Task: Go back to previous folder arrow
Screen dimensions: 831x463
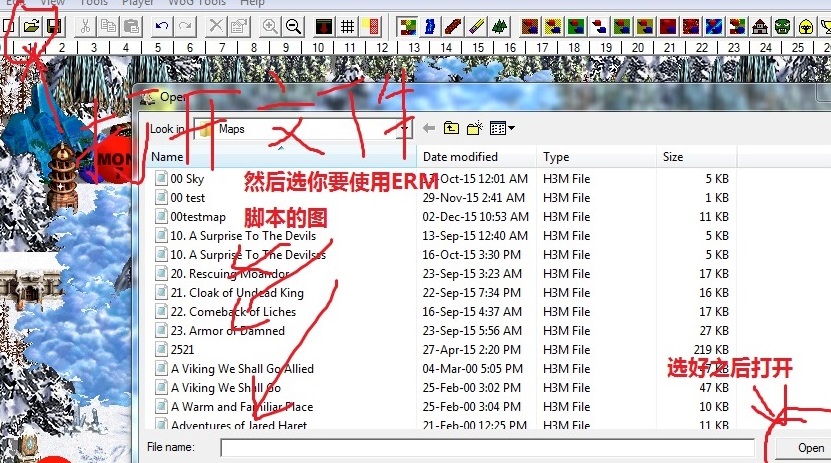Action: (x=429, y=128)
